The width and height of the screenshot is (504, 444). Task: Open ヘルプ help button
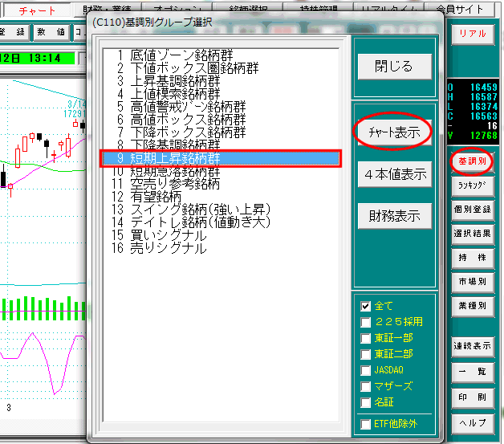[x=473, y=423]
